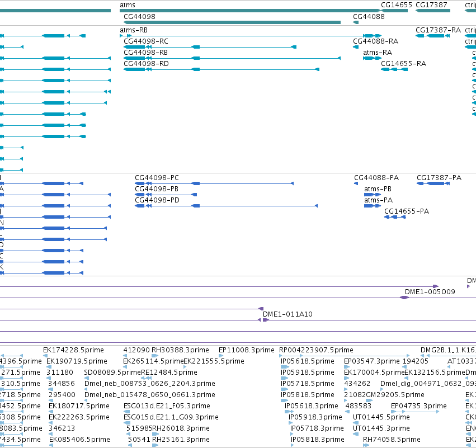The image size is (476, 448).
Task: Click the atms-RB transcript label
Action: (x=134, y=30)
